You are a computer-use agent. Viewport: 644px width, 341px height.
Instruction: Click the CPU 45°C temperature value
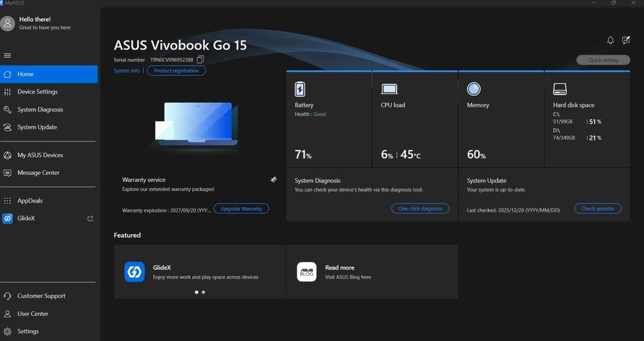pyautogui.click(x=410, y=154)
